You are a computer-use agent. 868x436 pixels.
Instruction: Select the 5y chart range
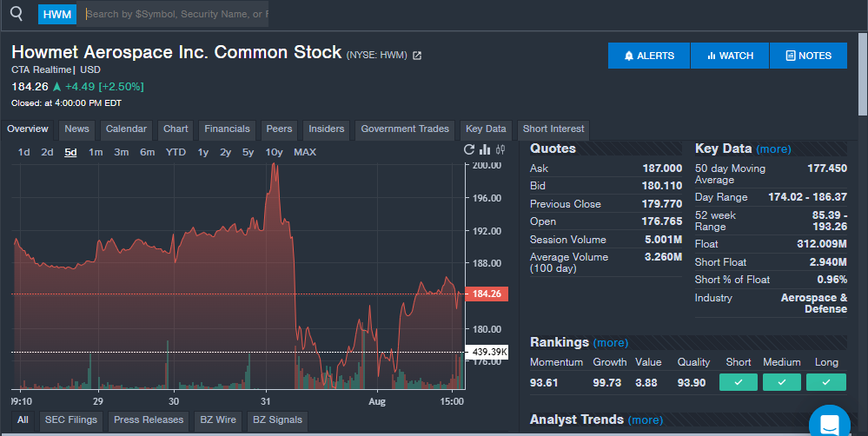[248, 152]
